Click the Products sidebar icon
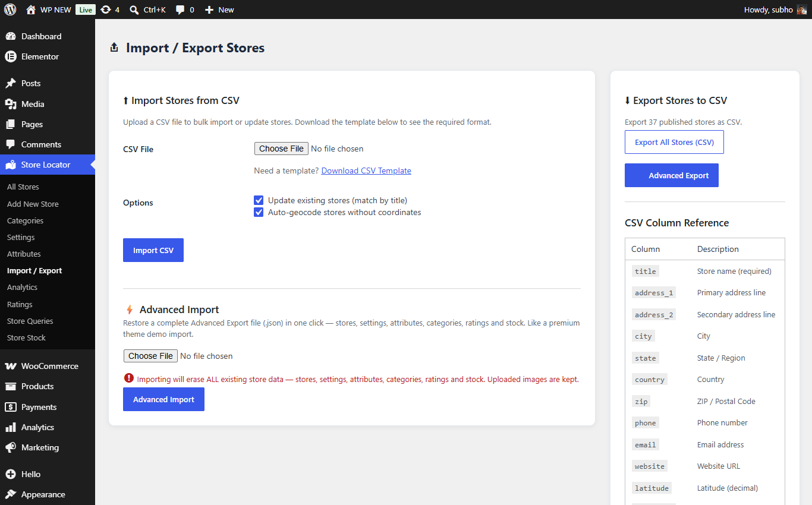Screen dimensions: 812x505 coord(11,386)
